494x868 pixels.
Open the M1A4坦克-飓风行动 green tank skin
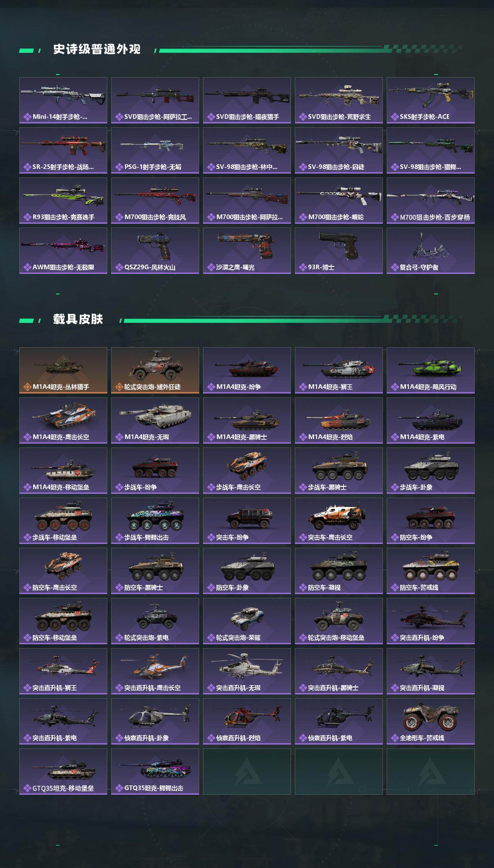[431, 370]
